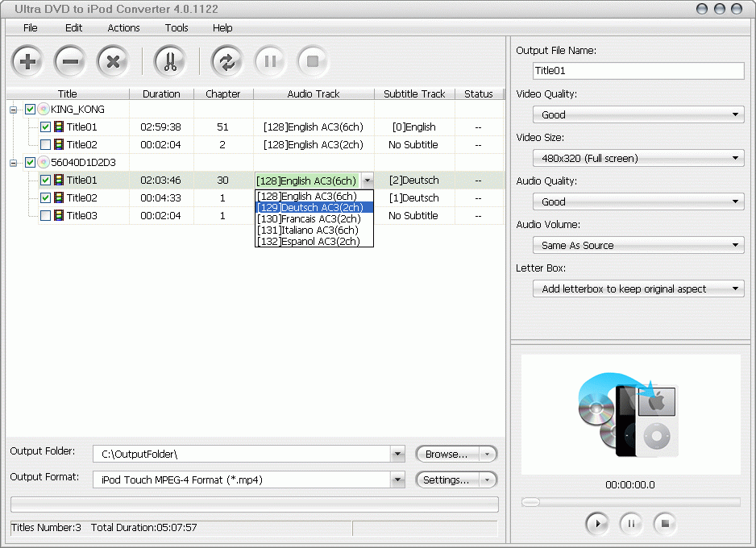Click the Output File Name field
This screenshot has width=756, height=548.
[x=638, y=71]
